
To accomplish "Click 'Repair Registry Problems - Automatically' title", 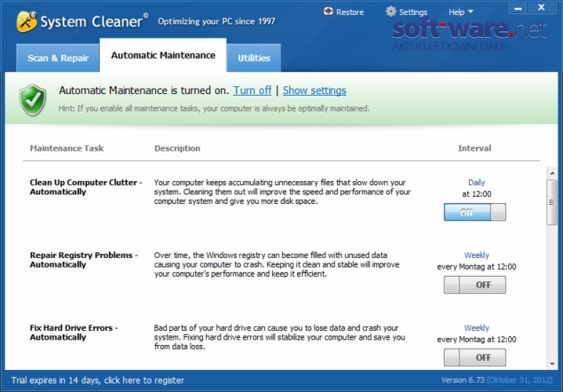I will [x=84, y=260].
